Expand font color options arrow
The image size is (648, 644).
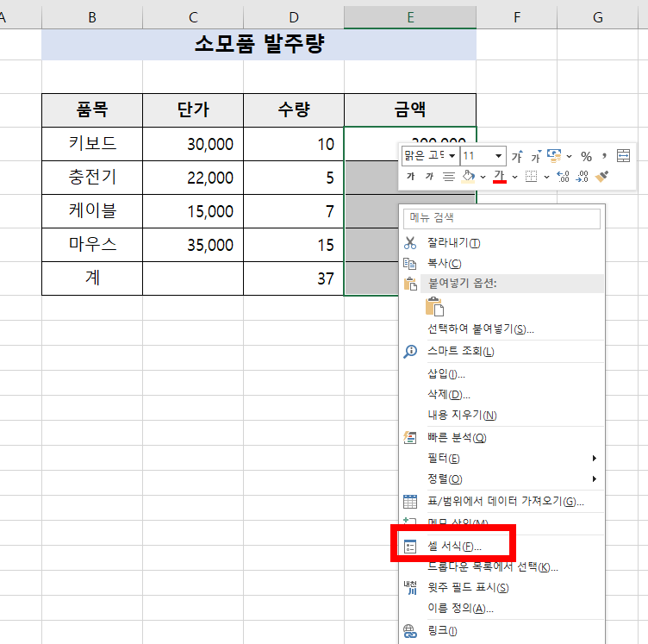point(514,177)
